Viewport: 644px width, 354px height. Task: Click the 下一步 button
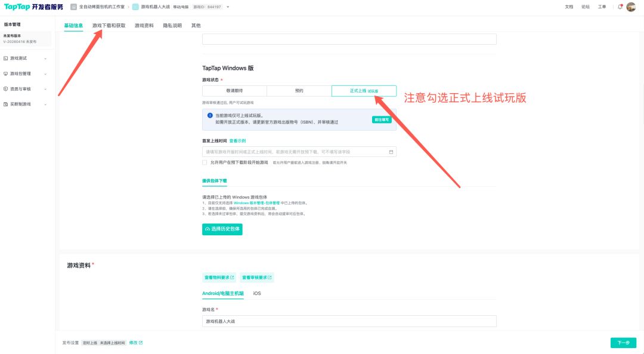click(623, 343)
